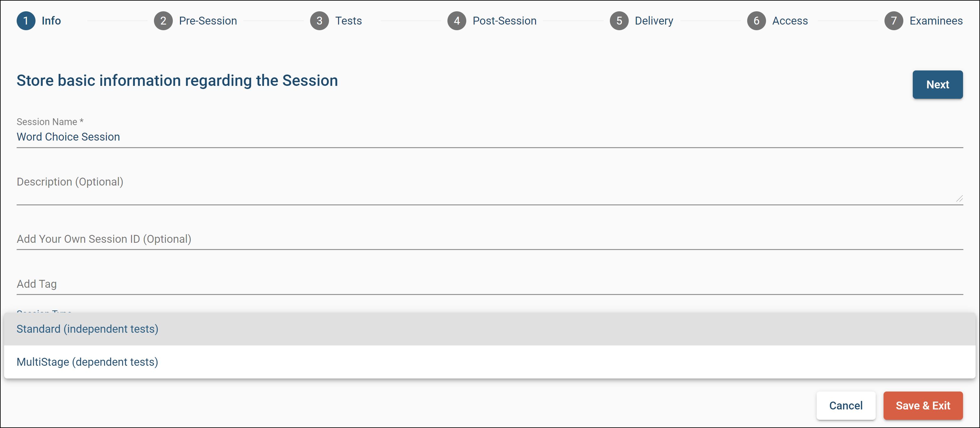Open the Pre-Session step tab
The width and height of the screenshot is (980, 428).
pyautogui.click(x=208, y=20)
